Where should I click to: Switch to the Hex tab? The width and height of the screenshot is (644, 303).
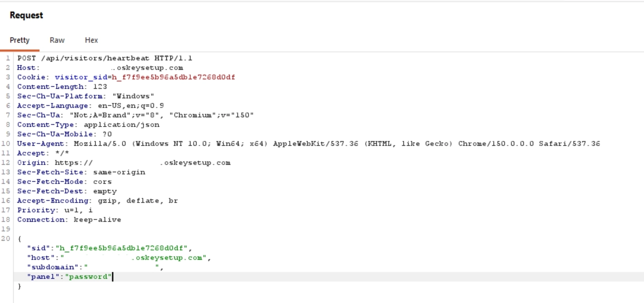coord(91,40)
